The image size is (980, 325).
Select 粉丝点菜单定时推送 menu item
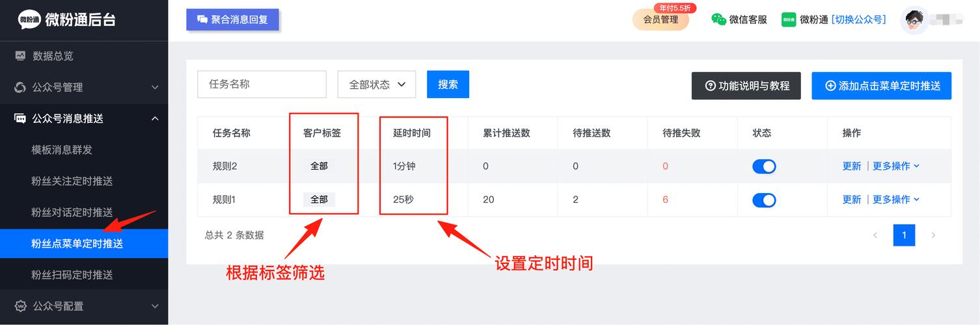click(x=84, y=244)
